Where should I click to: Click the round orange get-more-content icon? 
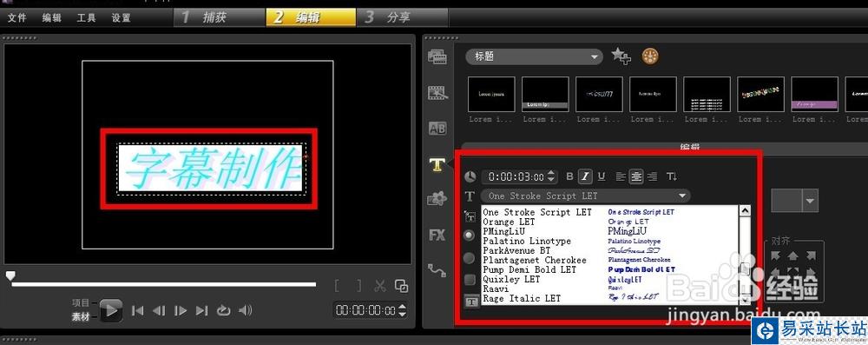650,56
